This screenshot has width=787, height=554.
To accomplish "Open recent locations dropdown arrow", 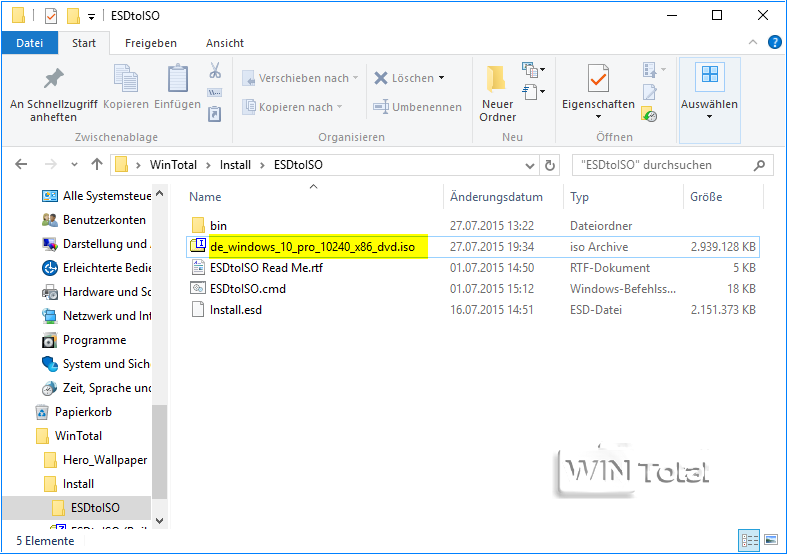I will [74, 165].
